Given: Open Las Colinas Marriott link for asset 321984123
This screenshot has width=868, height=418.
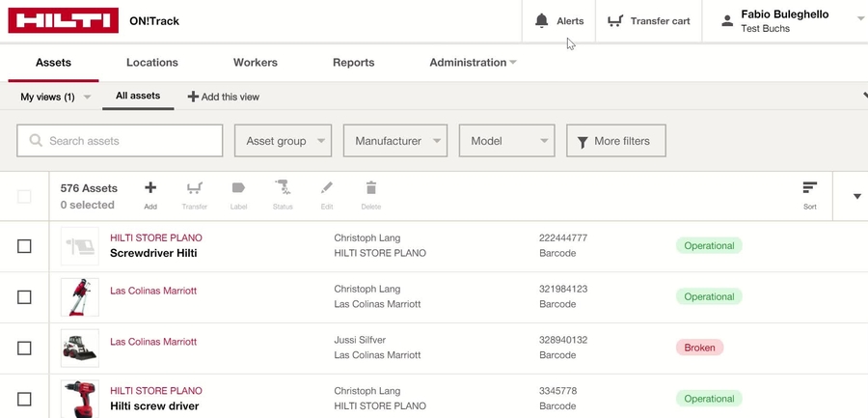Looking at the screenshot, I should (153, 291).
